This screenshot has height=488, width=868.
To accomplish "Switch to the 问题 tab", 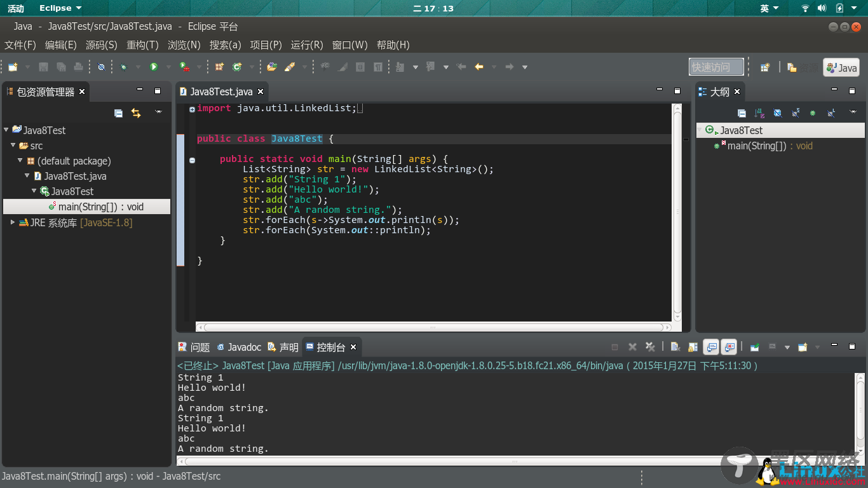I will (194, 347).
